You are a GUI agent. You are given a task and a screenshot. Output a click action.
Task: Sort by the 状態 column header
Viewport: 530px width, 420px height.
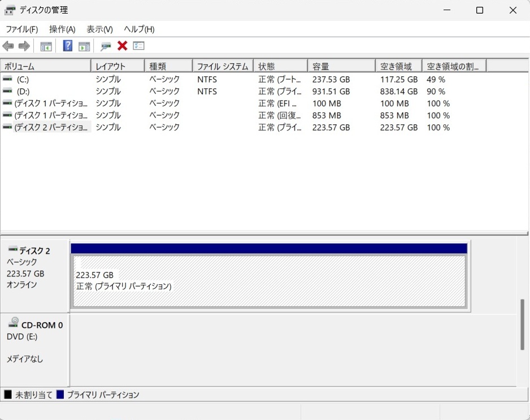point(281,66)
